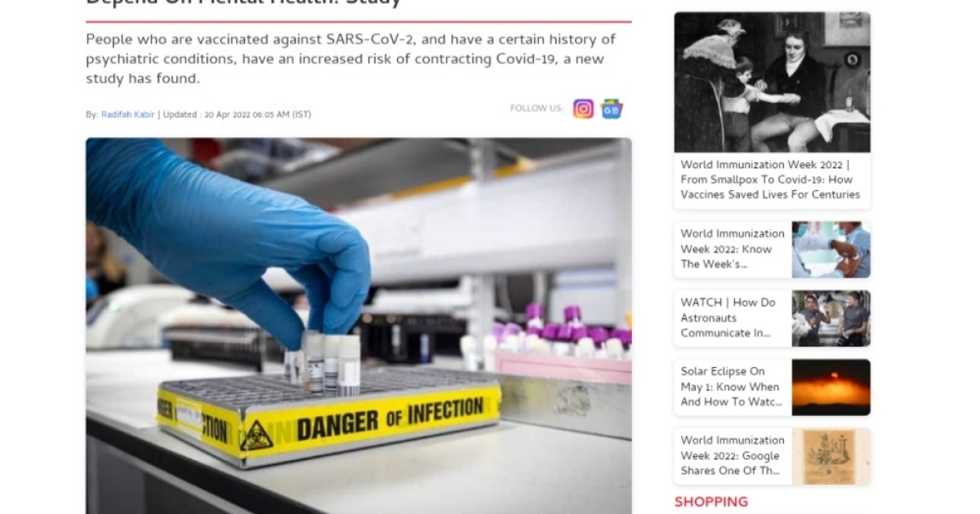Select the 'FOLLOW US:' label
Viewport: 980px width, 514px height.
(x=537, y=109)
